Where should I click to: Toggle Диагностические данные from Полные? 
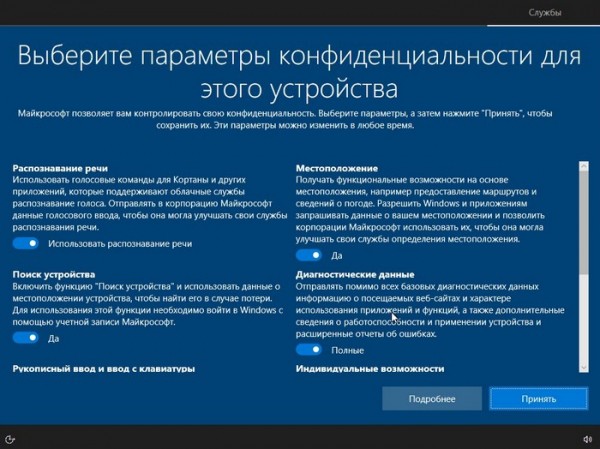point(309,350)
